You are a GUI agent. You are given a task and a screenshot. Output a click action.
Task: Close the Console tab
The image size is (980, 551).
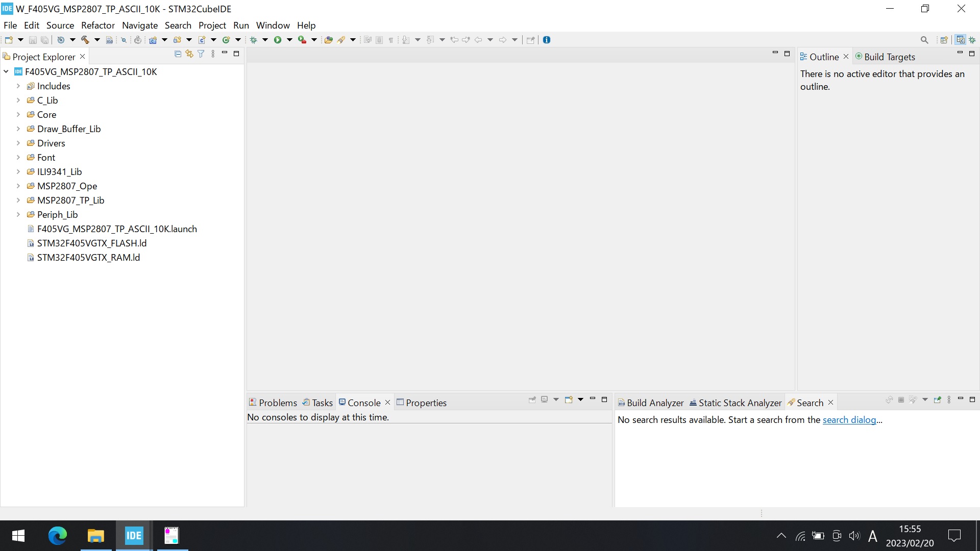point(387,403)
